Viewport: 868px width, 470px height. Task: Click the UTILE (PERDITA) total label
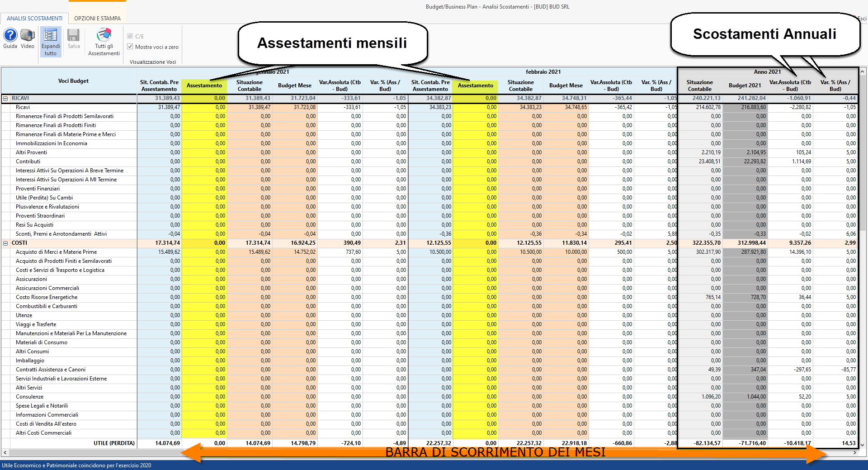coord(114,443)
